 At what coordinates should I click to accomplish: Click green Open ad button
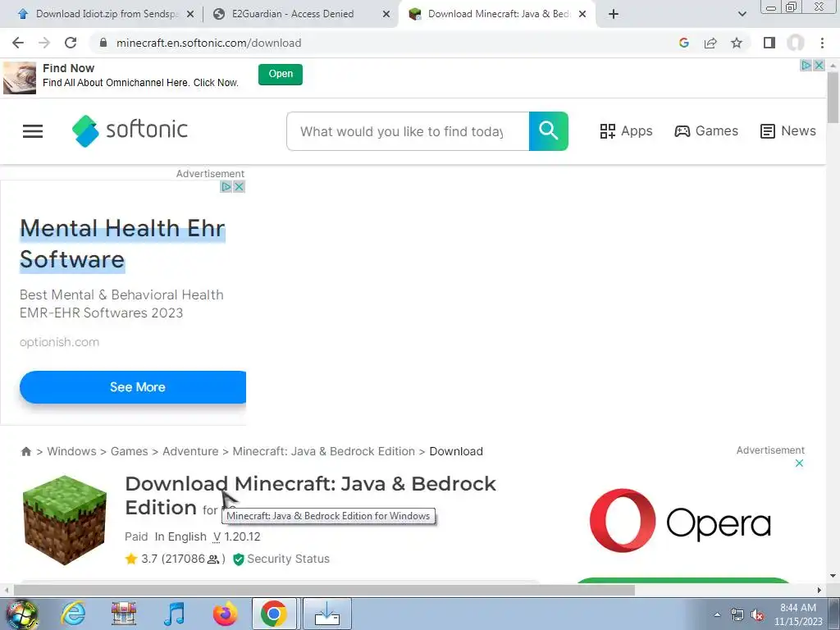tap(281, 74)
